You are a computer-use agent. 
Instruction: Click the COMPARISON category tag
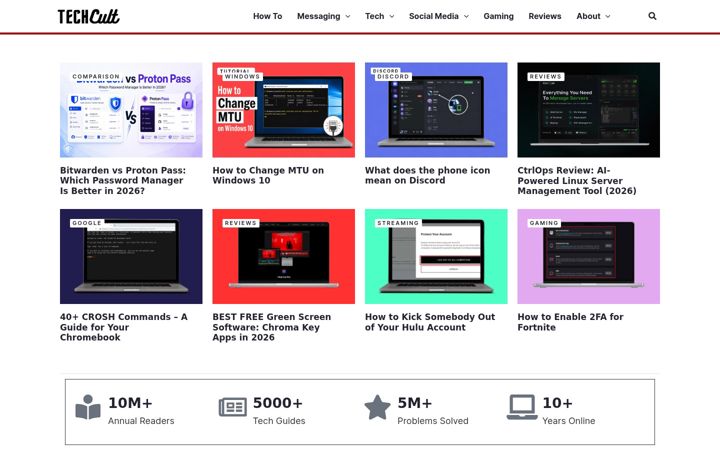96,76
